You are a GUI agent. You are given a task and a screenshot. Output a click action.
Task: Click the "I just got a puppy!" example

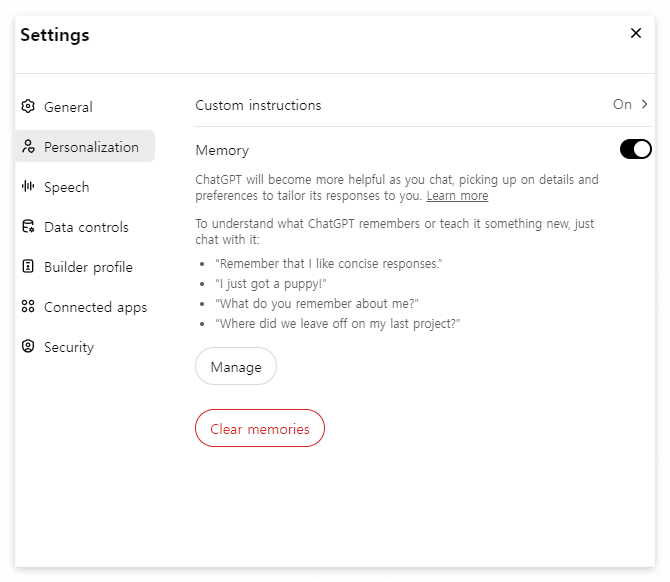click(271, 284)
